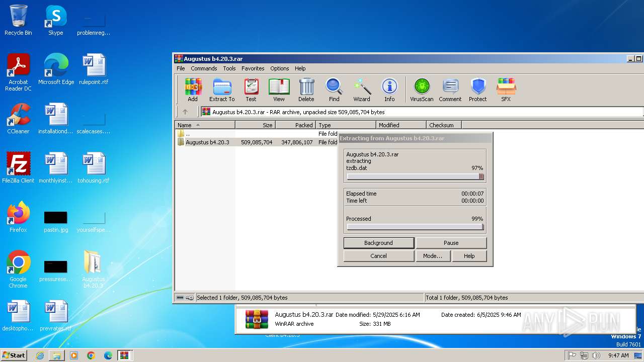
Task: Send extraction to Background
Action: (x=379, y=243)
